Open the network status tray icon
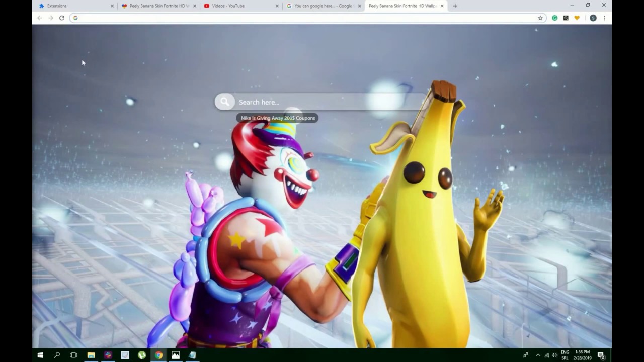The image size is (644, 362). pyautogui.click(x=547, y=355)
